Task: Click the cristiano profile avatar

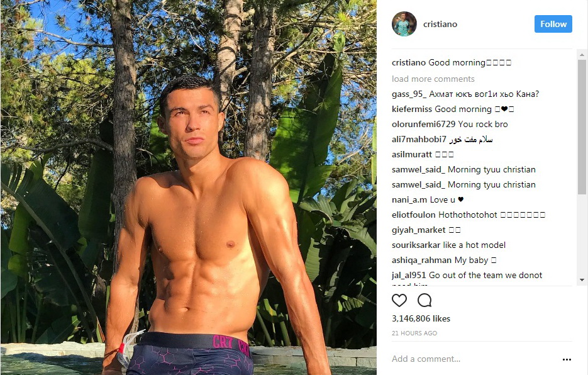Action: click(404, 24)
